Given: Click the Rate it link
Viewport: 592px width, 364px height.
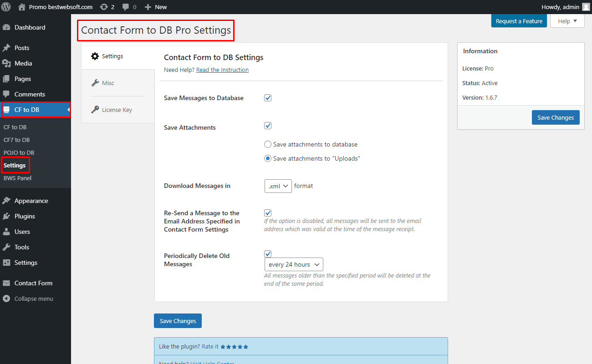Looking at the screenshot, I should click(210, 347).
